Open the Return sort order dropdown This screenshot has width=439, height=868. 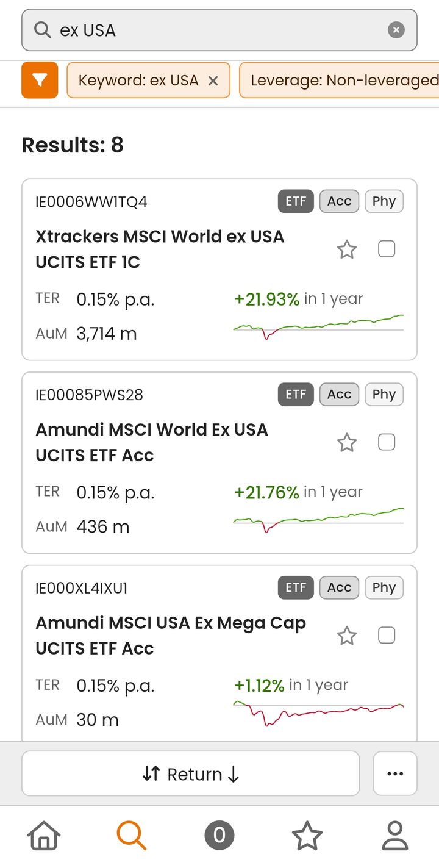click(x=190, y=774)
